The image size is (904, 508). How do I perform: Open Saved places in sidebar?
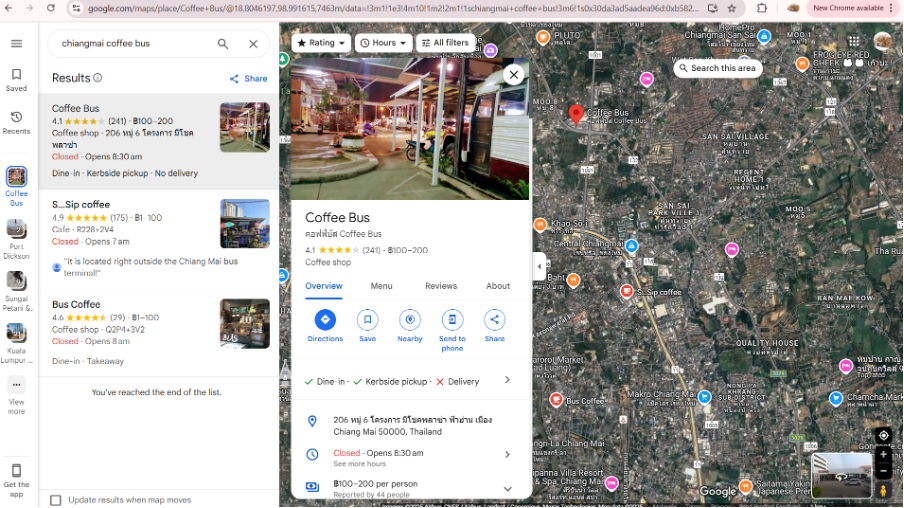(16, 80)
